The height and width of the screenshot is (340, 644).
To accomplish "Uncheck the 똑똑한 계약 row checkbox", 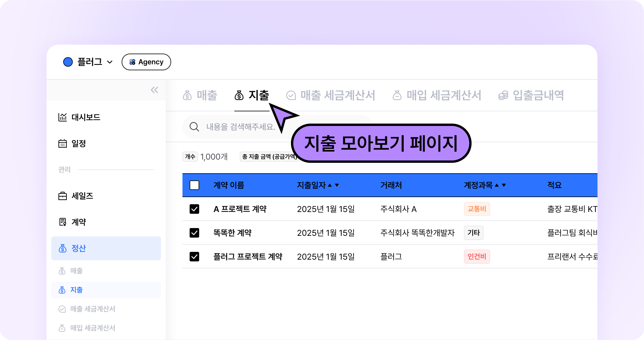I will pos(194,233).
